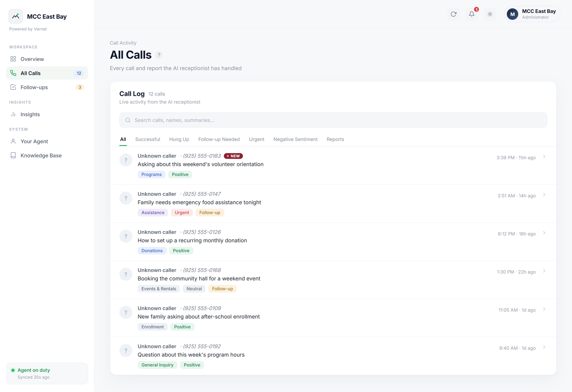Screen dimensions: 572x392
Task: Go to Your Agent settings
Action: click(x=47, y=141)
